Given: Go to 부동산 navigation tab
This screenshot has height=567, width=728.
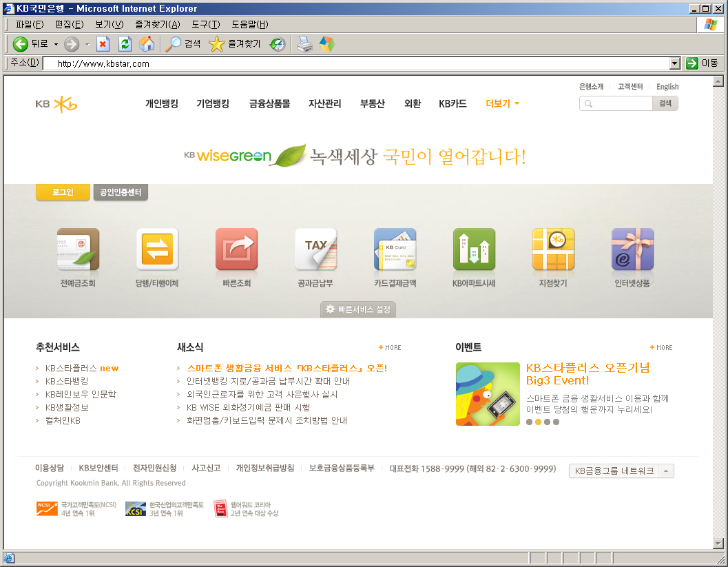Looking at the screenshot, I should pyautogui.click(x=373, y=103).
